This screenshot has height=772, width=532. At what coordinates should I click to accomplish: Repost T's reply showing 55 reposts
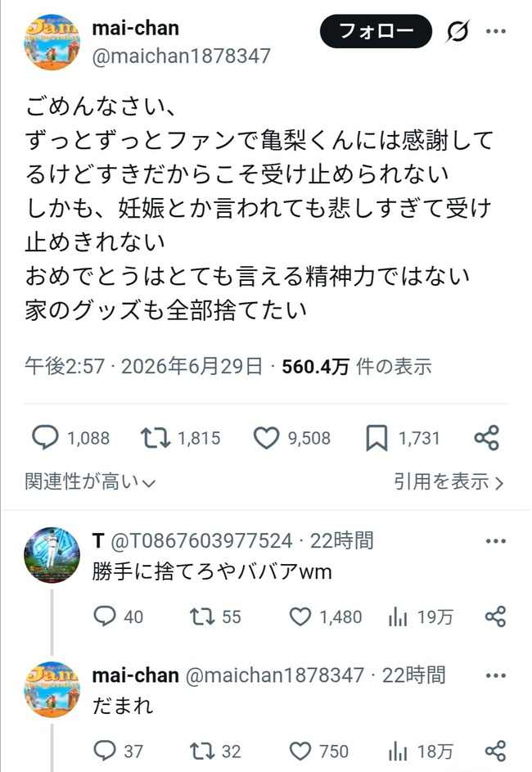(202, 616)
